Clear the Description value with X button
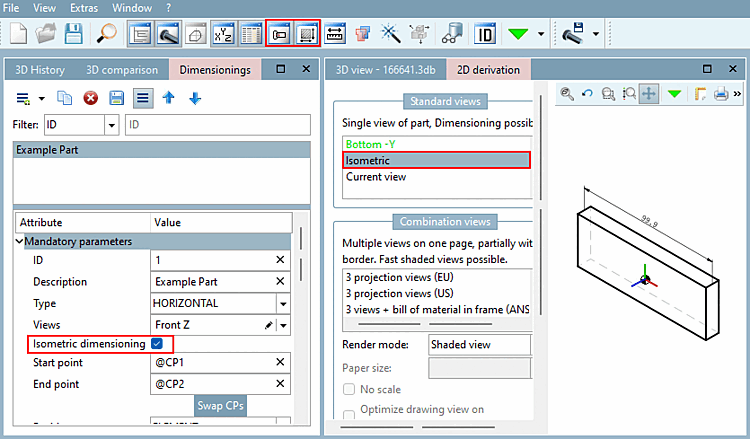750x439 pixels. point(280,281)
